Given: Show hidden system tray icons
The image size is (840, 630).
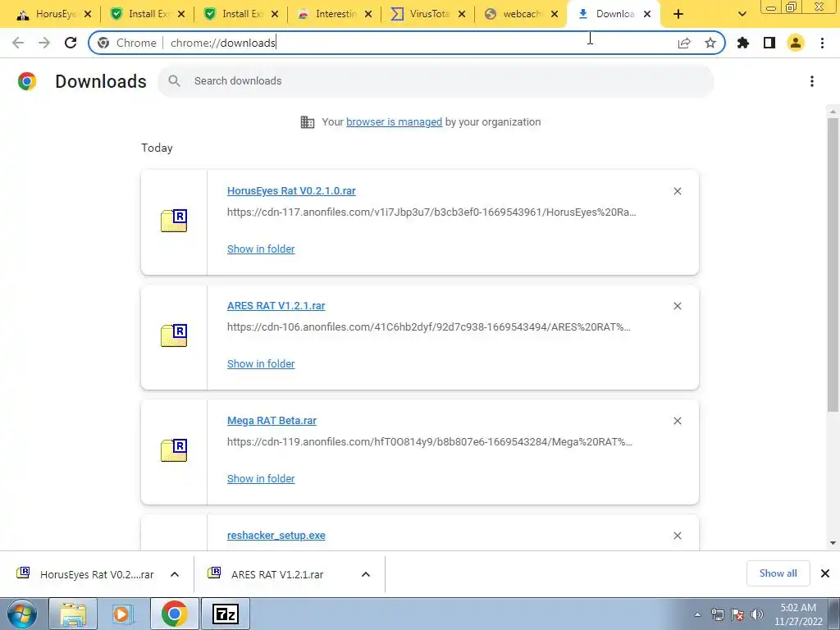Looking at the screenshot, I should 697,614.
